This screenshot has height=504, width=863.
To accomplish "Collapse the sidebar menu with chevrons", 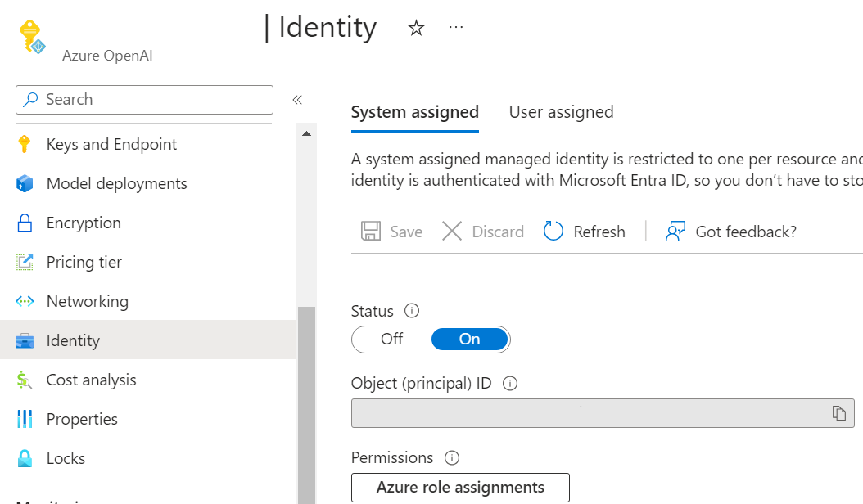I will pyautogui.click(x=297, y=100).
